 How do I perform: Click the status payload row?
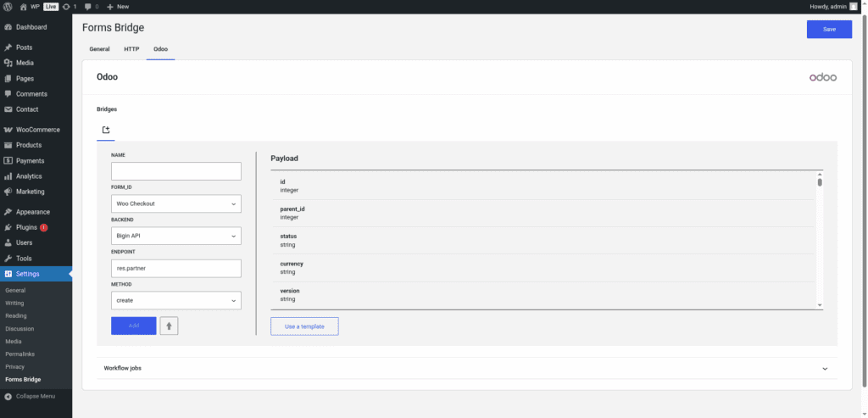click(542, 240)
